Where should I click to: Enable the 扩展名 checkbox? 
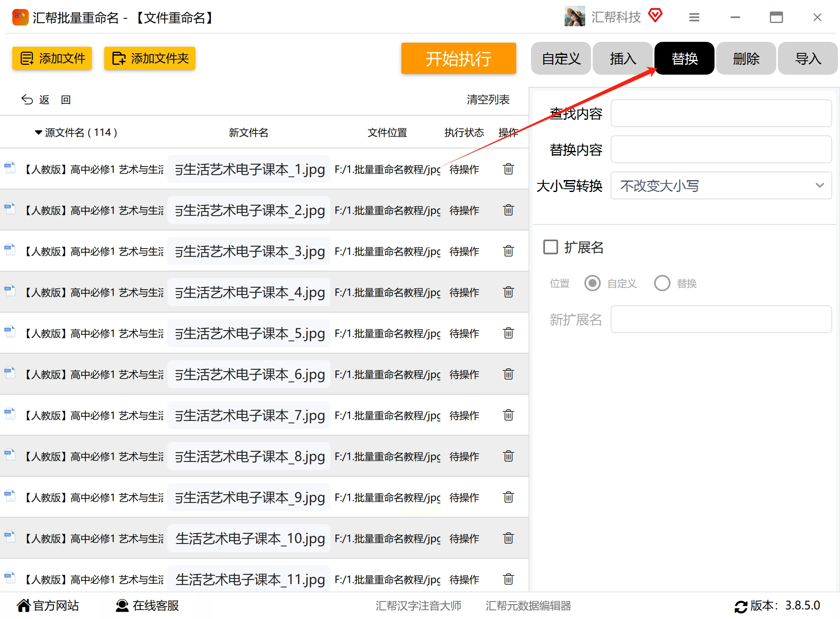(551, 247)
